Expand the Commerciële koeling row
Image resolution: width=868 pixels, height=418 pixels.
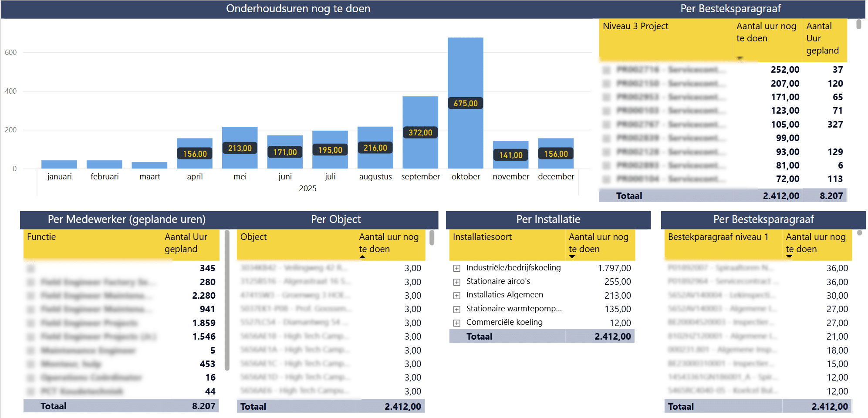click(456, 323)
